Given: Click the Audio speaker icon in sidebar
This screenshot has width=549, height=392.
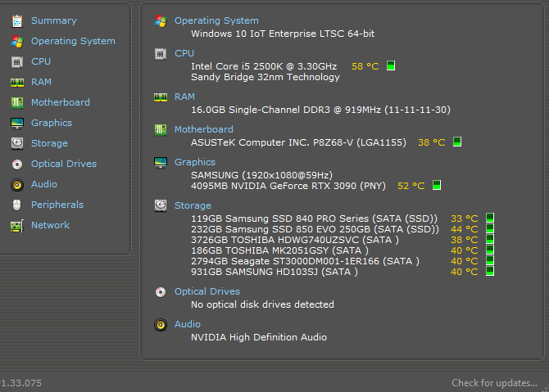Looking at the screenshot, I should pos(17,185).
